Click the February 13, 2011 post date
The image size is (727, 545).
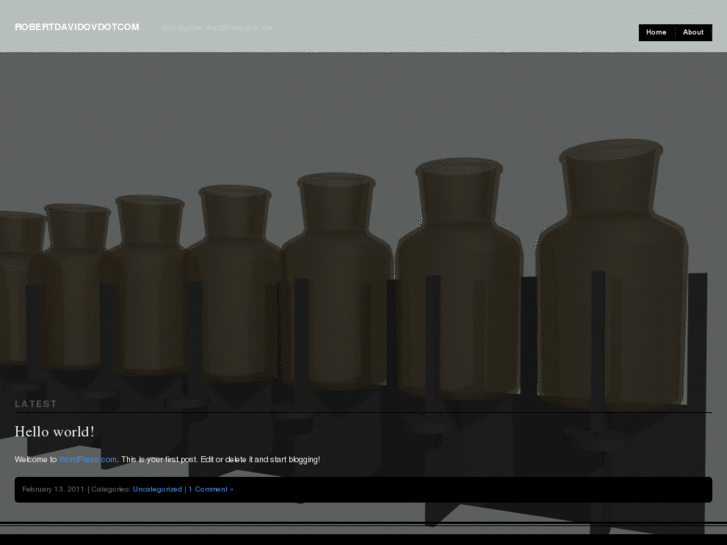tap(53, 489)
